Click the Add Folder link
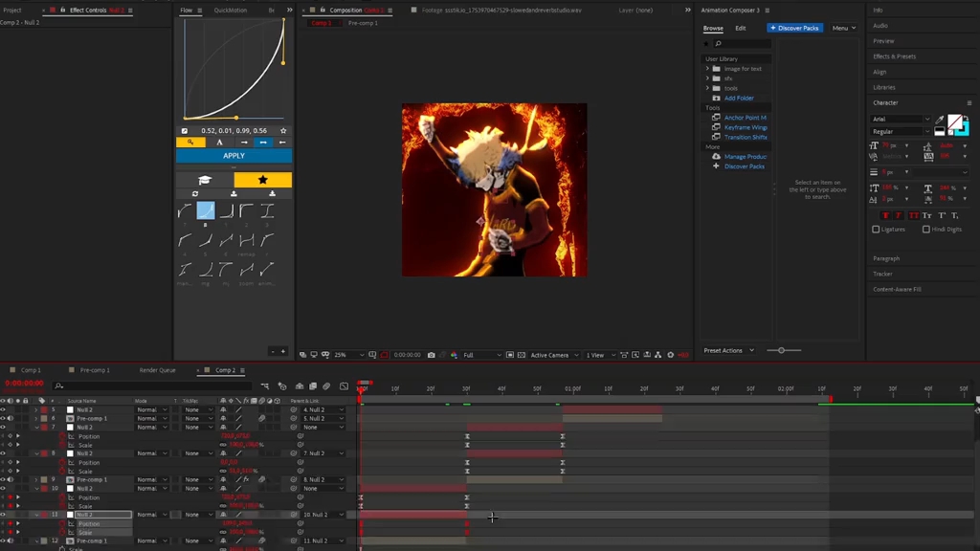The height and width of the screenshot is (551, 980). pos(739,99)
